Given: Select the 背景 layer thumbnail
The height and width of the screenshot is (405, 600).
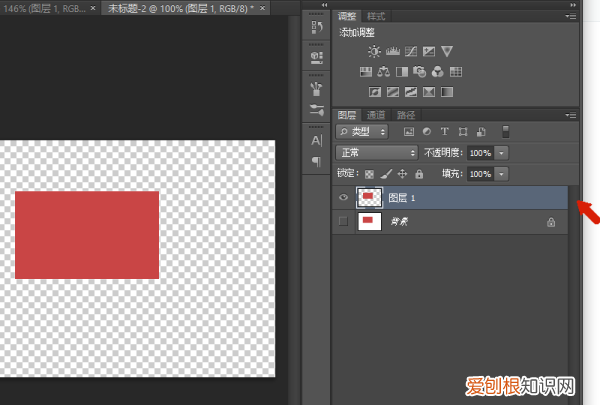Looking at the screenshot, I should (x=371, y=221).
